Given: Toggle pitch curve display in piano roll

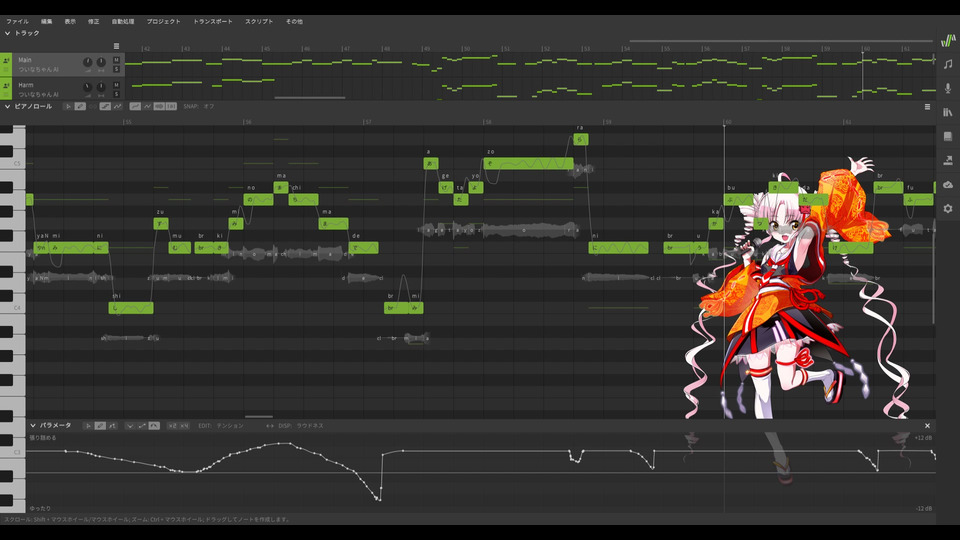Looking at the screenshot, I should coord(135,107).
